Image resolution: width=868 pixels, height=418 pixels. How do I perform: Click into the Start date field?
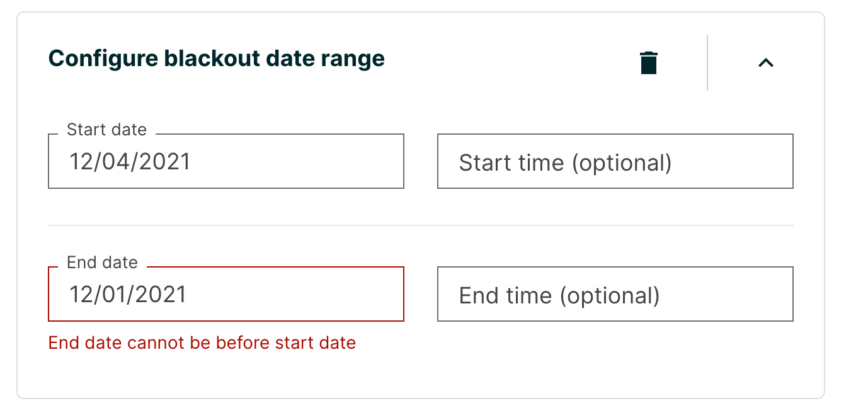coord(226,161)
